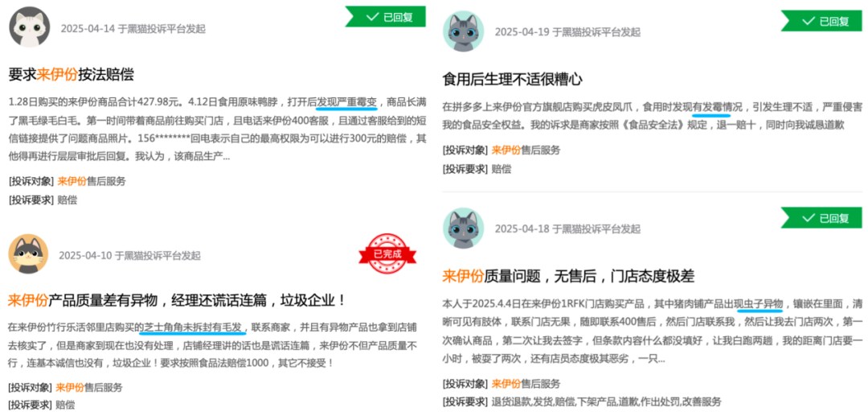Image resolution: width=868 pixels, height=416 pixels.
Task: Click the underlined text 现虫子异物
Action: pyautogui.click(x=759, y=303)
